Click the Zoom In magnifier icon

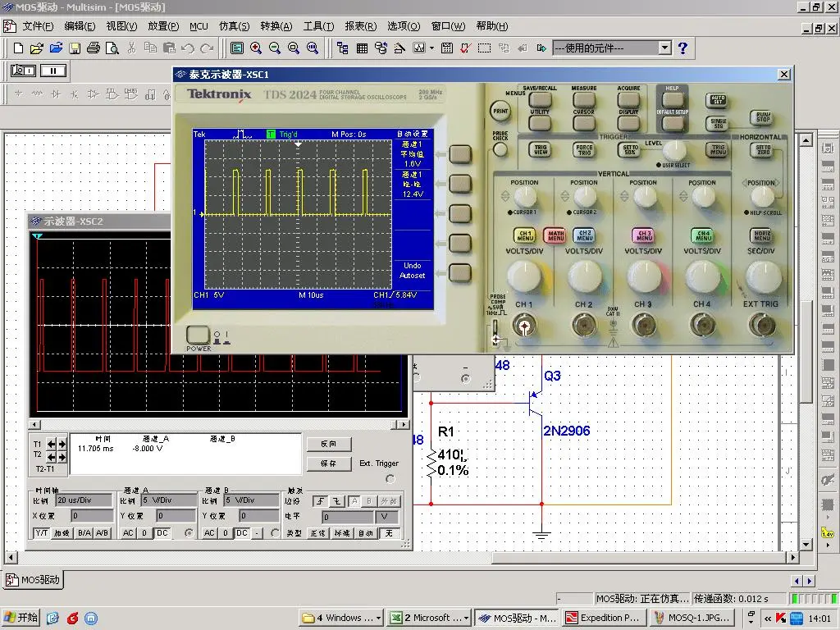(x=256, y=48)
